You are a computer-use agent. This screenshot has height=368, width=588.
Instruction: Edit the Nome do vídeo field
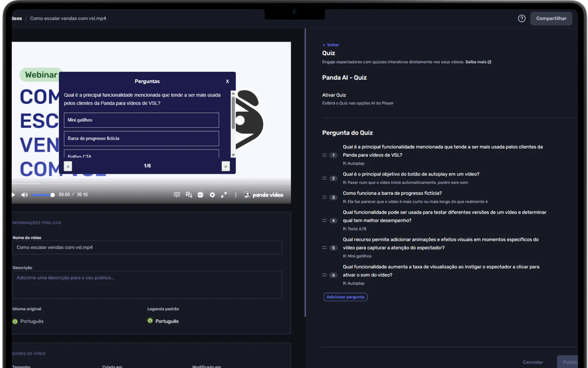[147, 247]
